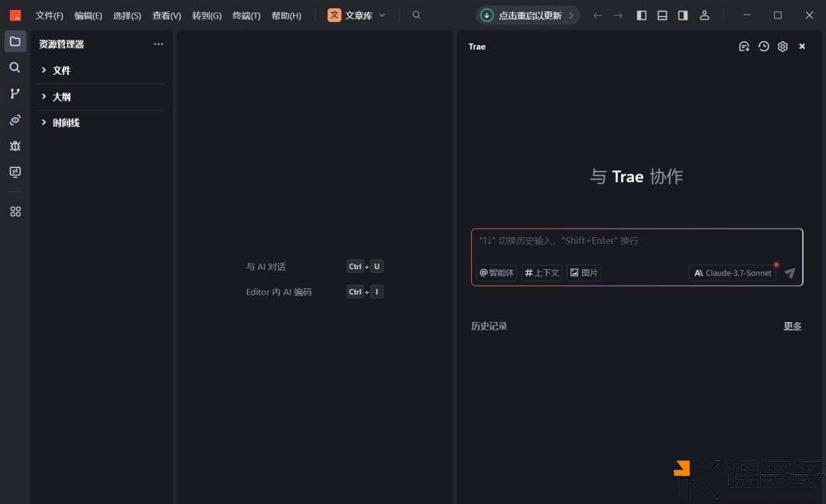This screenshot has height=504, width=826.
Task: Go back with the left arrow
Action: (x=597, y=15)
